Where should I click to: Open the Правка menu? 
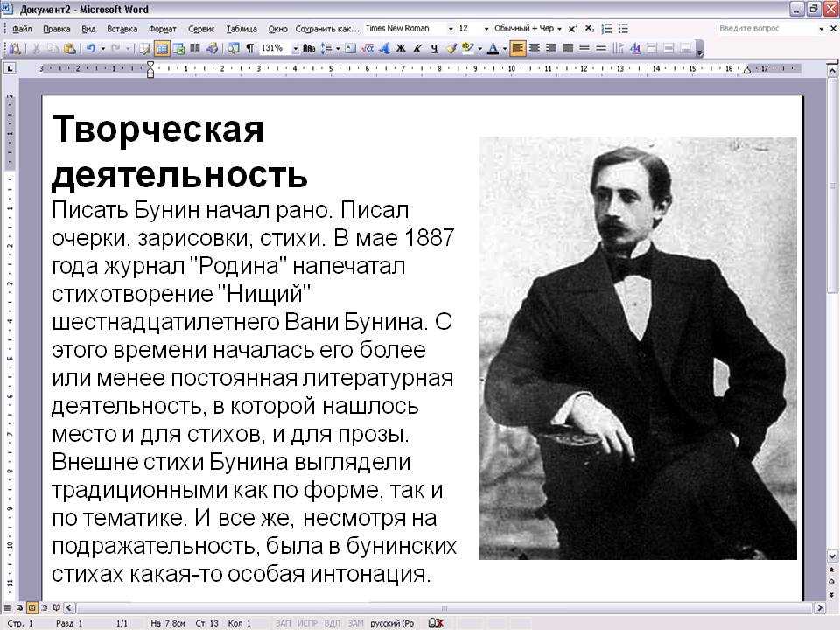(56, 29)
